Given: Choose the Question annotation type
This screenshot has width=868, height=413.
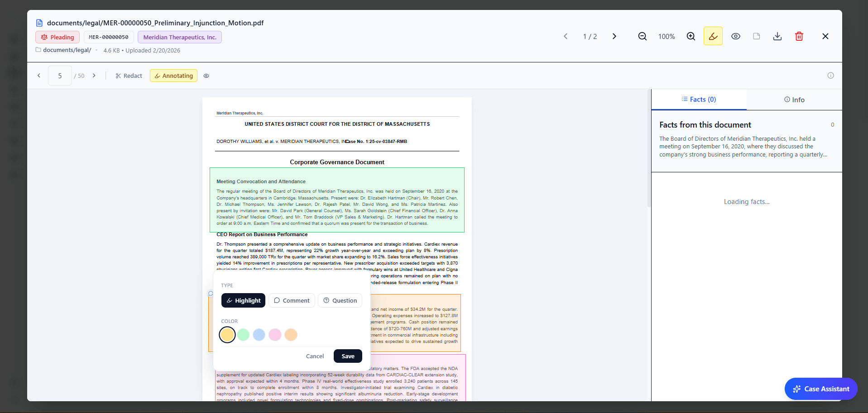Looking at the screenshot, I should coord(340,300).
